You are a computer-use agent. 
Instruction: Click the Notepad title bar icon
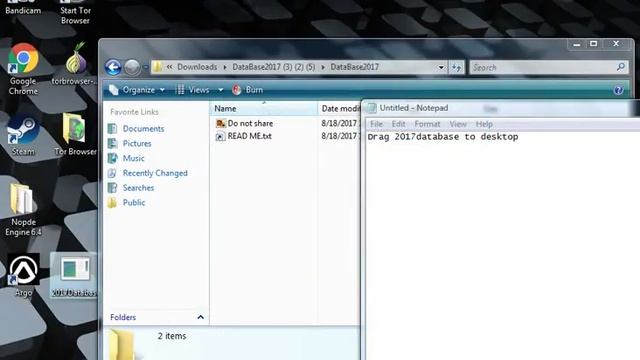click(371, 108)
